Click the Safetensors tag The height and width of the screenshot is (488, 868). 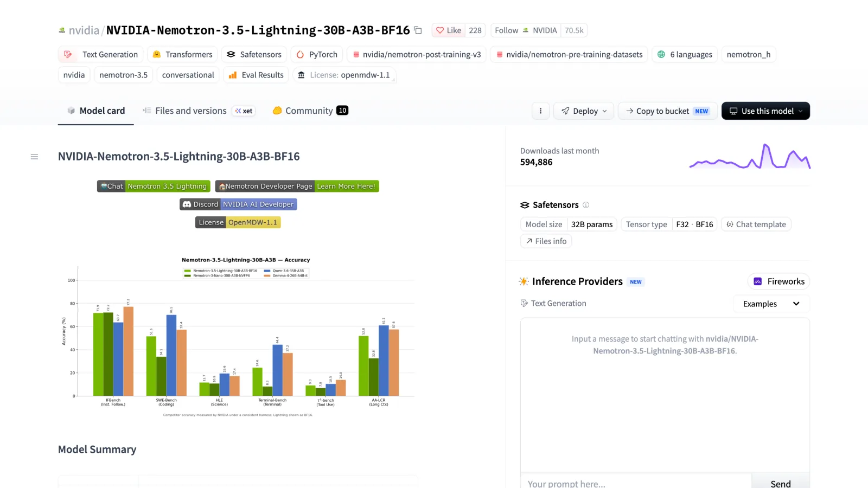tap(254, 54)
